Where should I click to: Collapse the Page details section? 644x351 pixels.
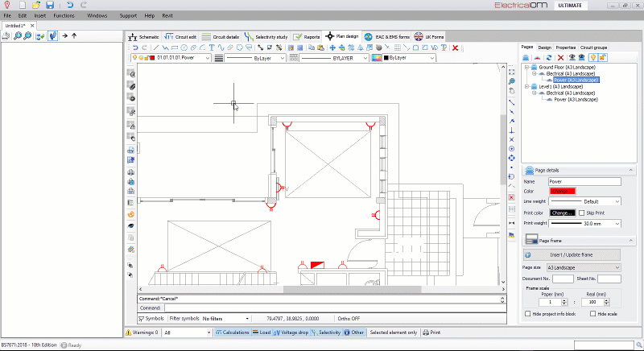click(x=631, y=170)
